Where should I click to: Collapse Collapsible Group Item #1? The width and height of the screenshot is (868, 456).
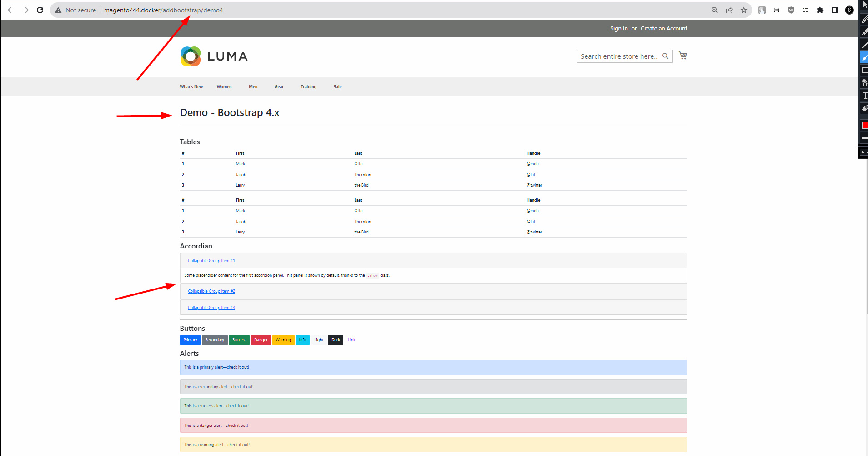(211, 260)
